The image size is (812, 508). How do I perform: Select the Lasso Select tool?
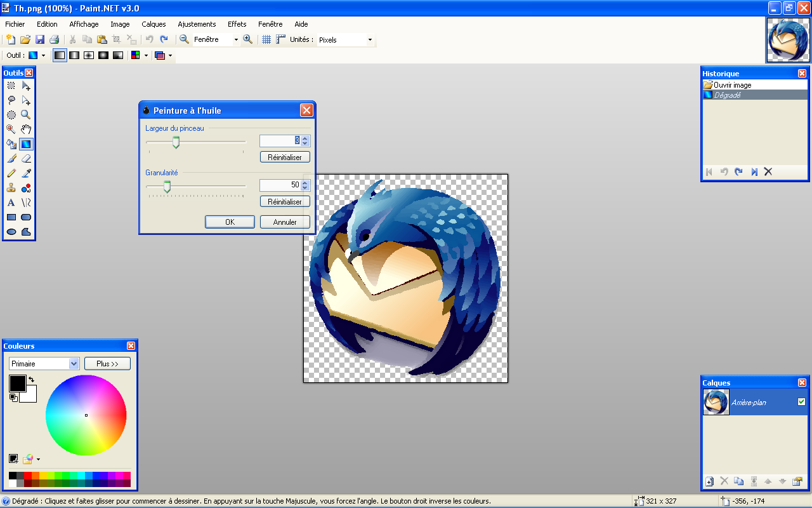click(11, 100)
